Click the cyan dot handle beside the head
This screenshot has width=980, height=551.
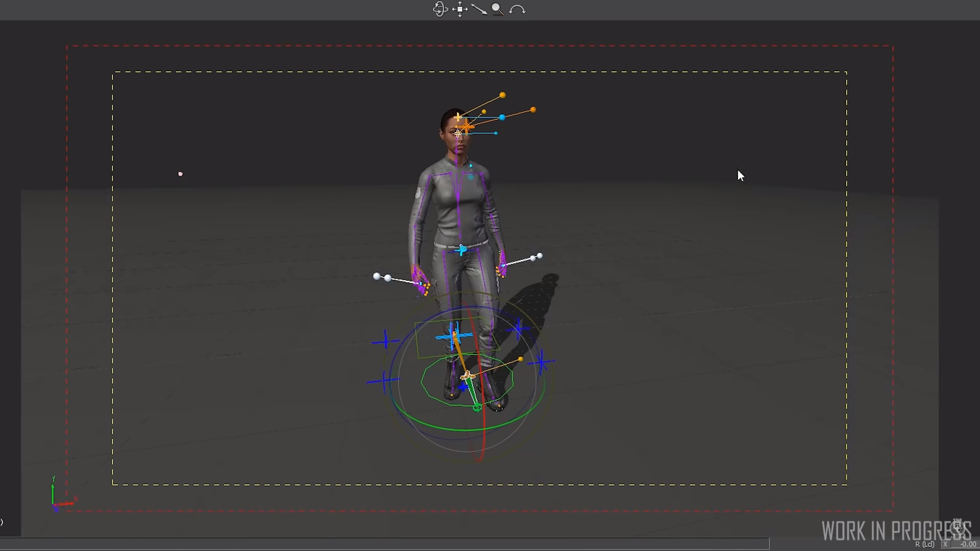coord(502,118)
